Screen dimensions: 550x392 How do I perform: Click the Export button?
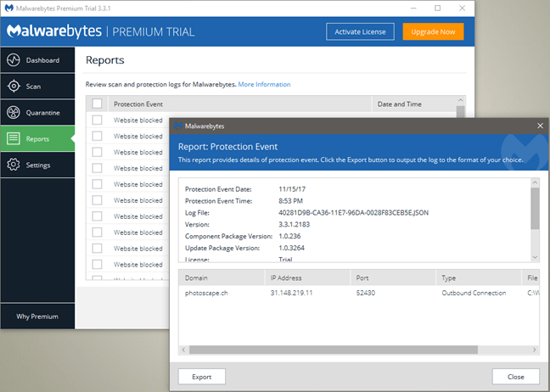coord(202,377)
